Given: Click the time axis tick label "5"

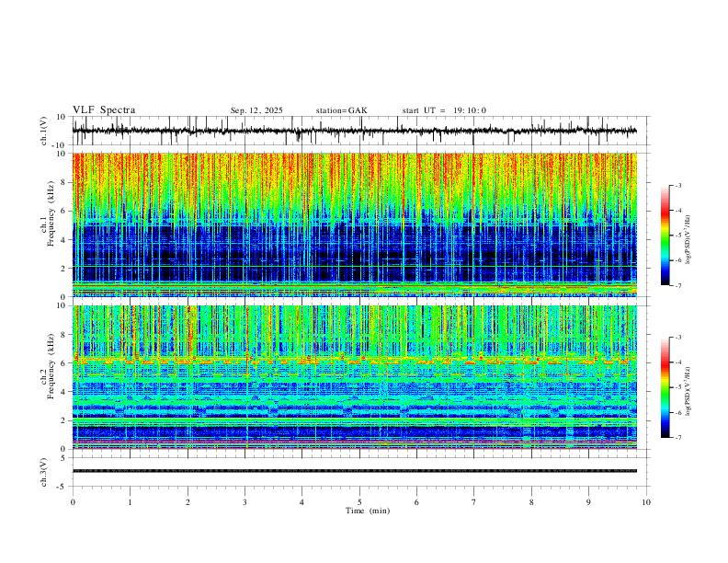Looking at the screenshot, I should (359, 502).
